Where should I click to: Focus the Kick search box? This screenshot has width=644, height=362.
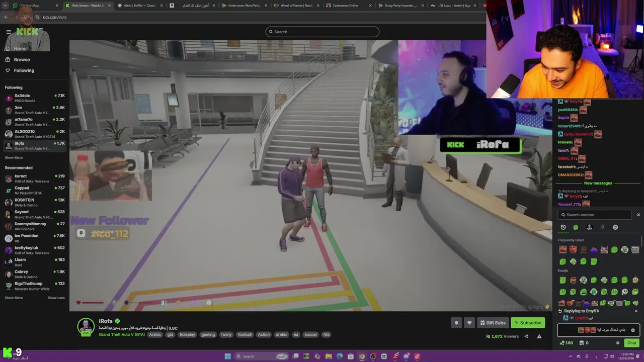(x=322, y=32)
